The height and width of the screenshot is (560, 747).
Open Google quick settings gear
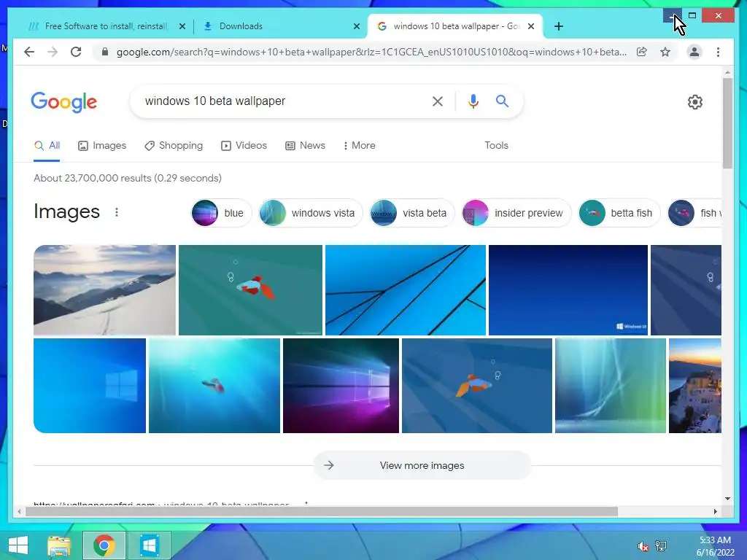point(695,102)
